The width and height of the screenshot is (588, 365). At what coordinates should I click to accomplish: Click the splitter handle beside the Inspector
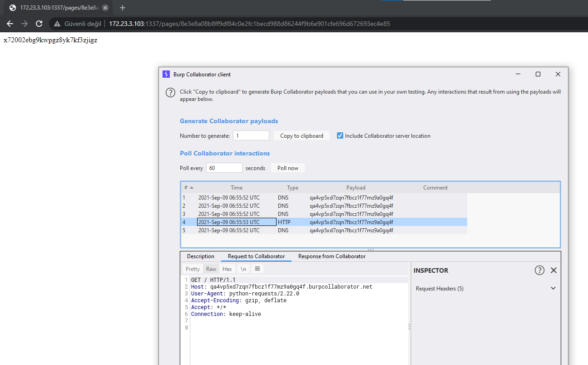point(409,326)
